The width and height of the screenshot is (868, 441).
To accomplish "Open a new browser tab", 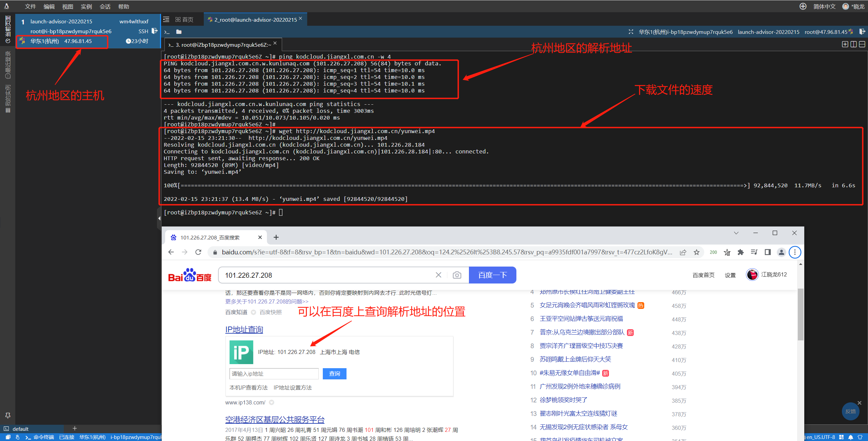I will [276, 237].
